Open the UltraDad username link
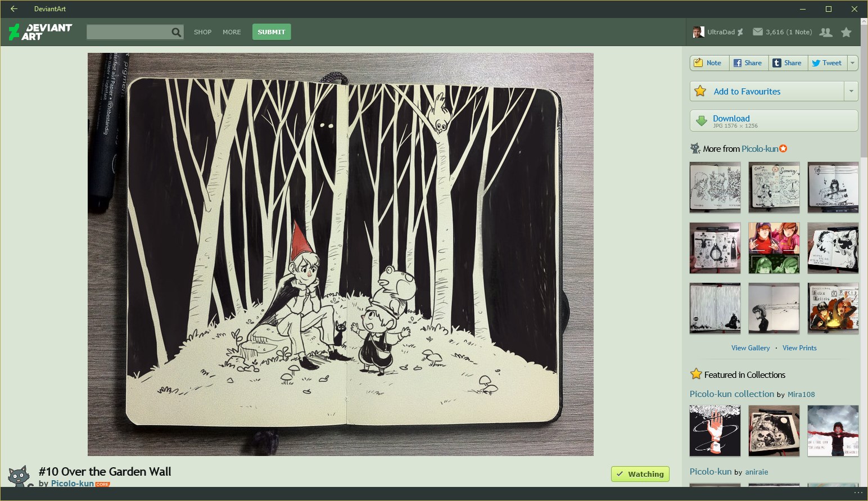 tap(721, 32)
